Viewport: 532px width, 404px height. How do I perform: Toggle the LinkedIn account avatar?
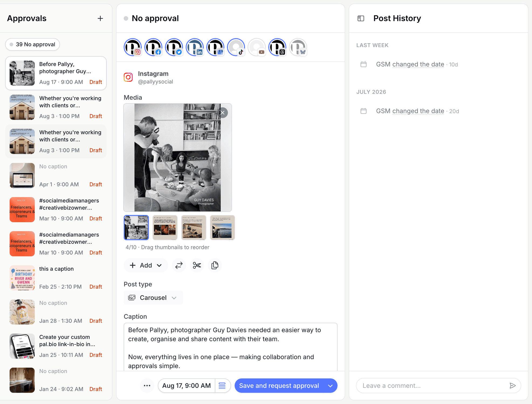(195, 47)
